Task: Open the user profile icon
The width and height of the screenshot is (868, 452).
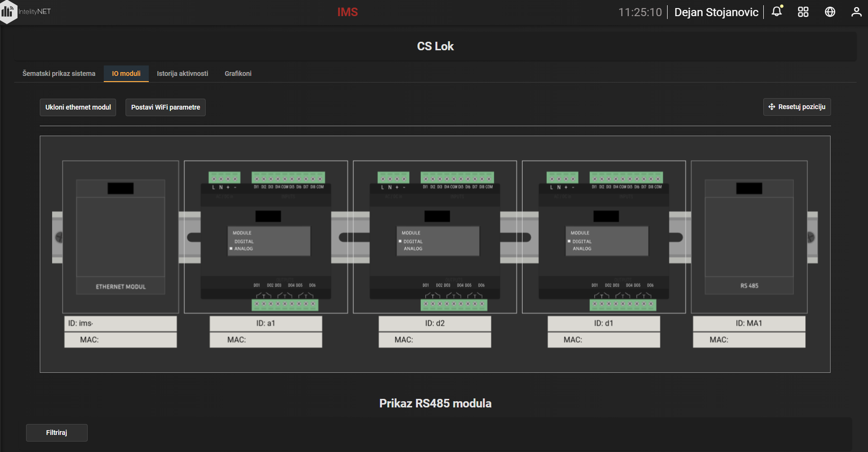Action: 856,12
